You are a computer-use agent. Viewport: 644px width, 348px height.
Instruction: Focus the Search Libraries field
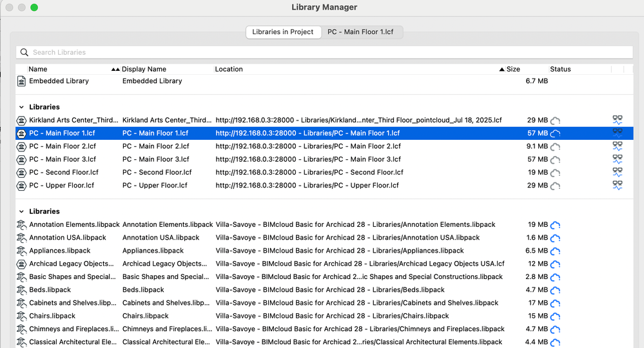tap(324, 52)
